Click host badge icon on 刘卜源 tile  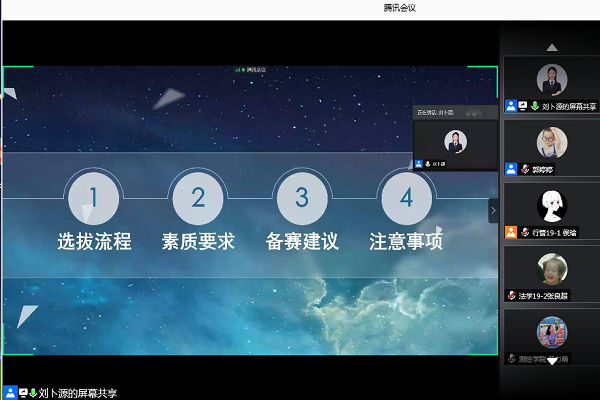point(511,105)
